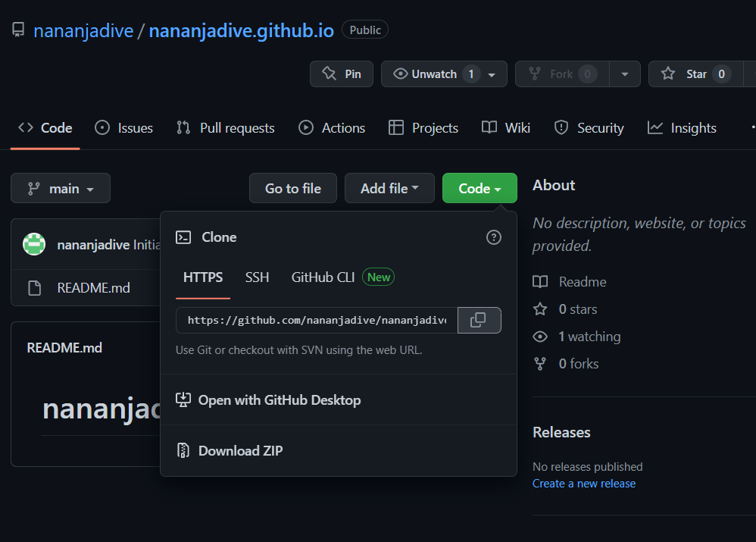
Task: Open the Insights tab
Action: pos(681,127)
